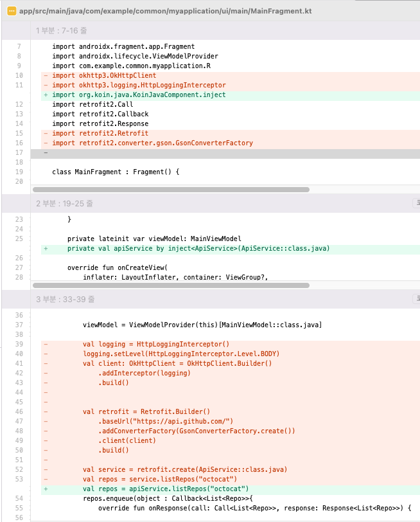This screenshot has width=420, height=522.
Task: Click line 'import retrofit2.Call'
Action: pyautogui.click(x=92, y=105)
